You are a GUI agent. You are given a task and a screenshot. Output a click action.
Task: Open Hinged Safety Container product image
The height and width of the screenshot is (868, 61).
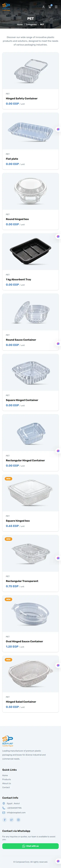click(x=30, y=71)
